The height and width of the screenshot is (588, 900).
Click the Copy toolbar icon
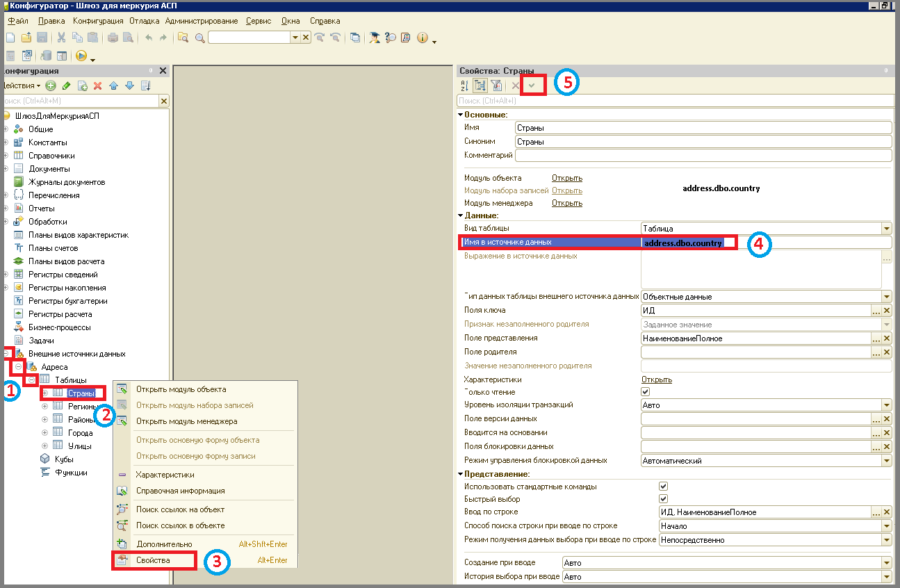tap(77, 38)
